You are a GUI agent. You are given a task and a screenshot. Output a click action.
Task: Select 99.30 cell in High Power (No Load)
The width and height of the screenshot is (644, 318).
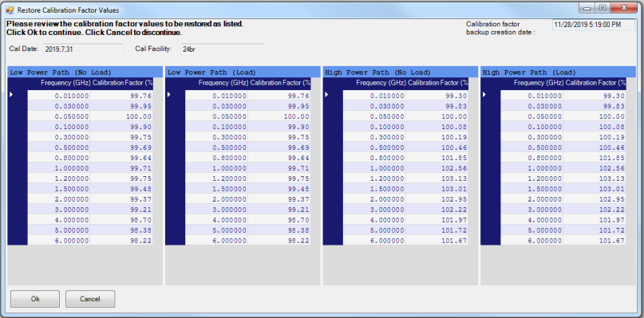point(437,96)
